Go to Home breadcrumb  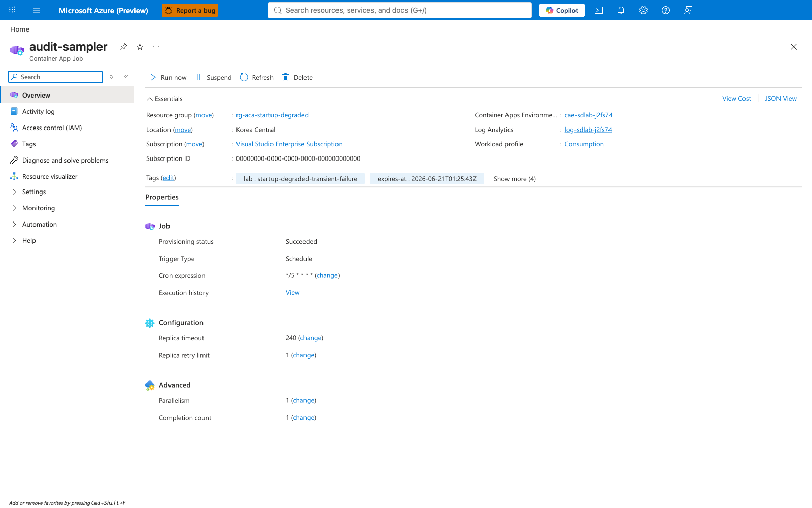[20, 29]
